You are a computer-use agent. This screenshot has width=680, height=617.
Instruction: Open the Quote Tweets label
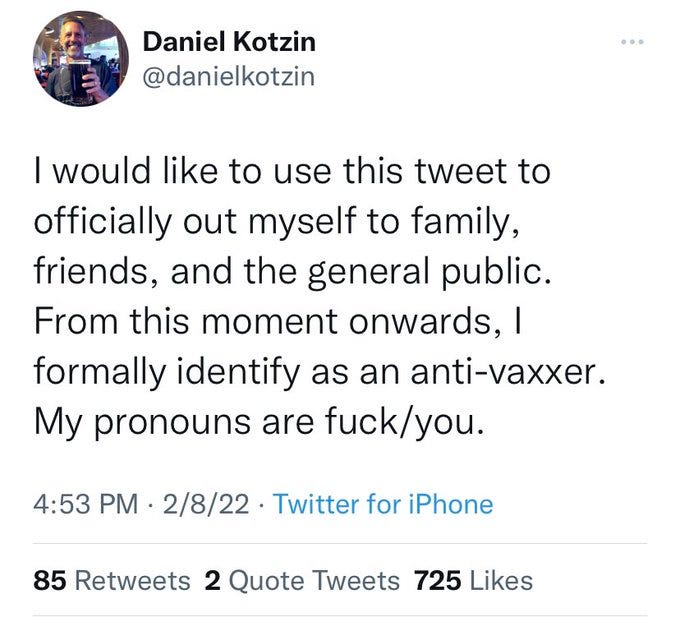click(315, 580)
